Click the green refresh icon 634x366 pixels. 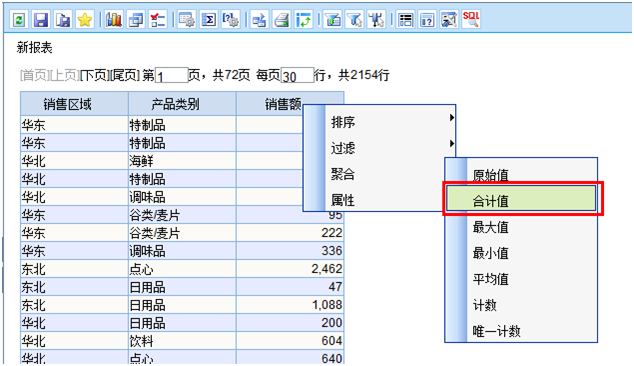click(19, 19)
